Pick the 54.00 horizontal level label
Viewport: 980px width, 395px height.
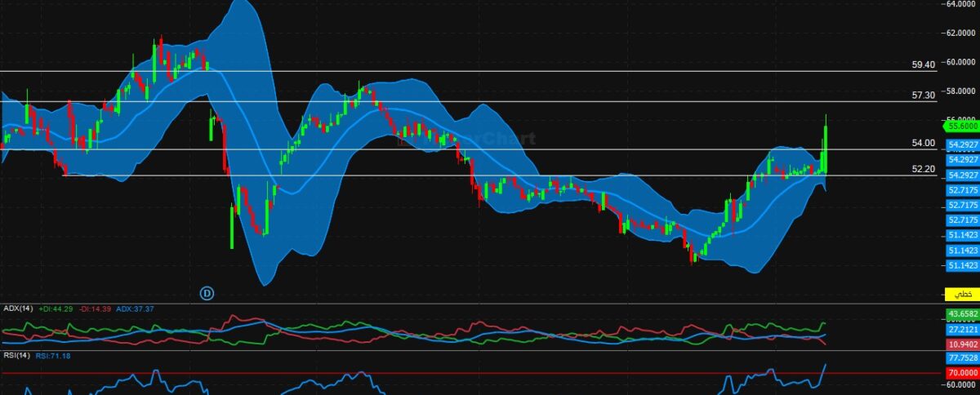(923, 143)
